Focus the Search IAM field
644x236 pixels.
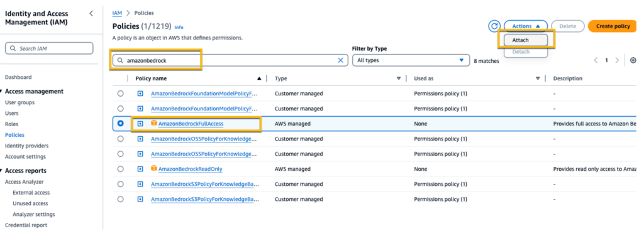49,48
